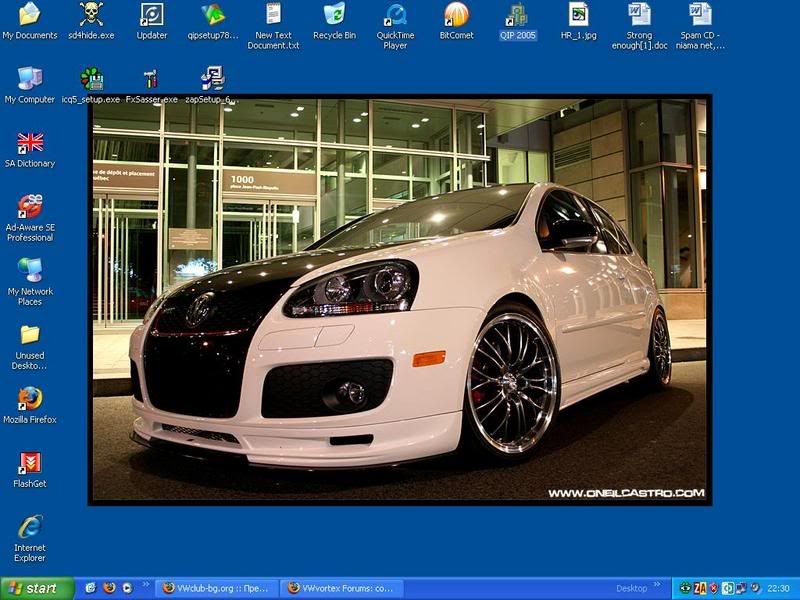
Task: Expand the Quick Launch overflow chevron
Action: [x=145, y=588]
